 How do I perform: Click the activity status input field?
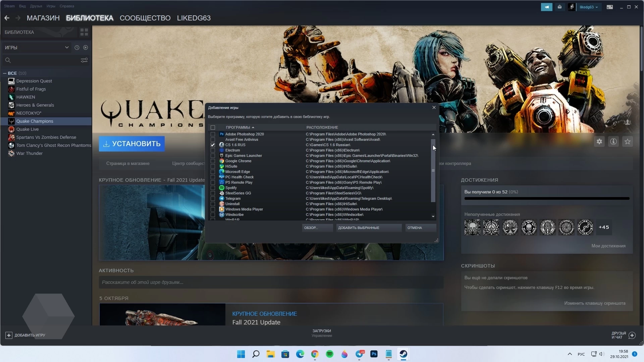(271, 282)
